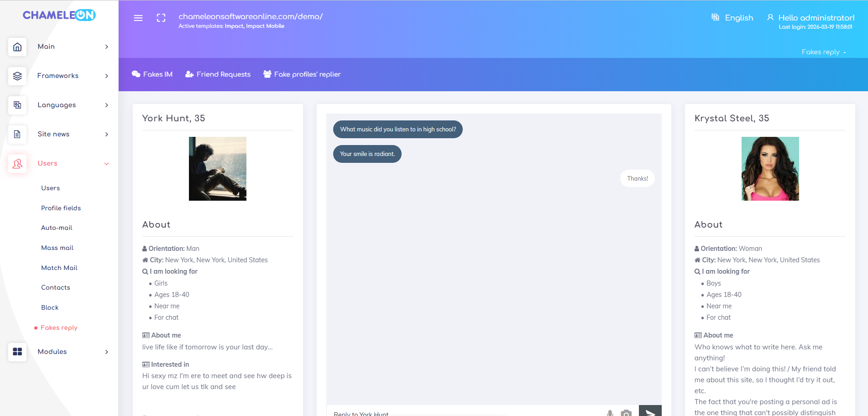868x416 pixels.
Task: Open the English language dropdown
Action: point(732,18)
